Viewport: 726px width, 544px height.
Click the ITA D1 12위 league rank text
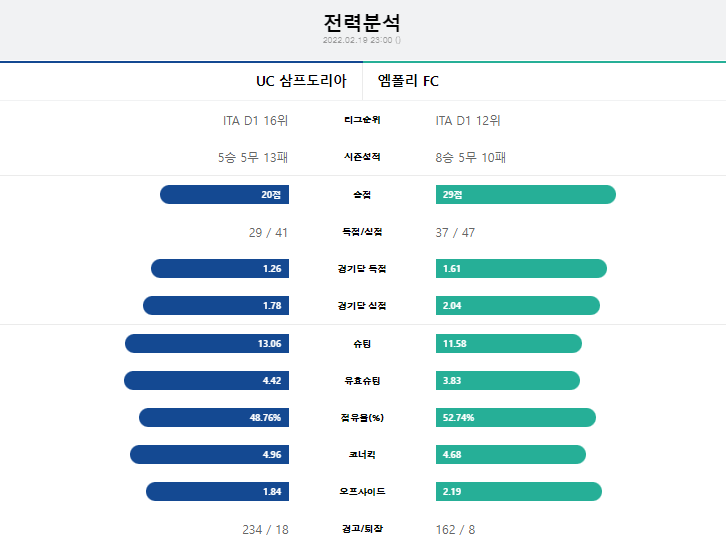pos(468,121)
